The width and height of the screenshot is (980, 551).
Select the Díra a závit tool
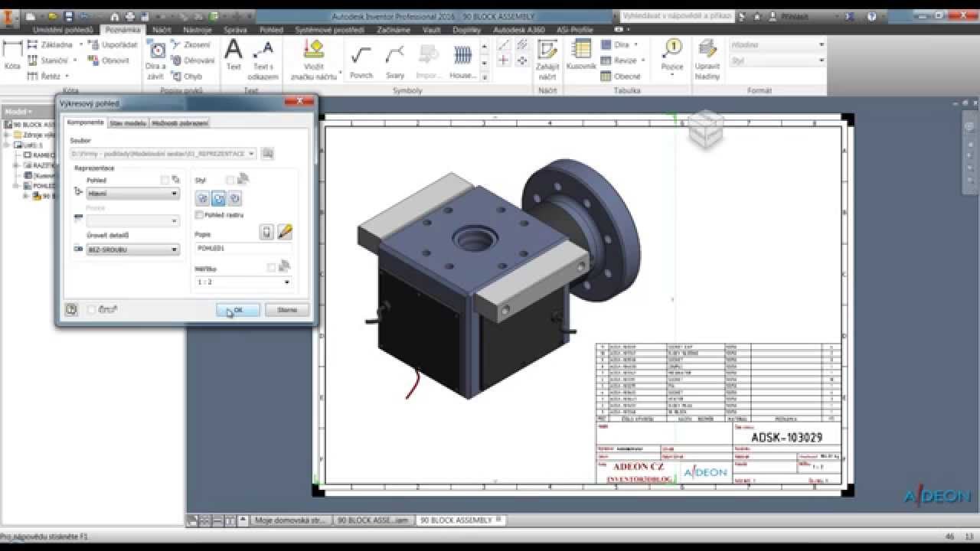pyautogui.click(x=155, y=60)
